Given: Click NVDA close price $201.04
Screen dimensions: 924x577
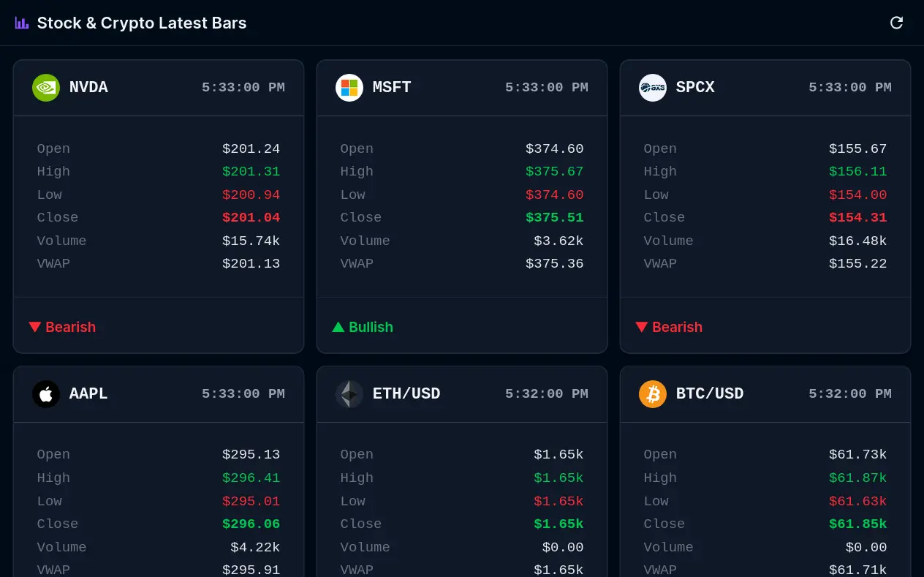Looking at the screenshot, I should pos(251,218).
